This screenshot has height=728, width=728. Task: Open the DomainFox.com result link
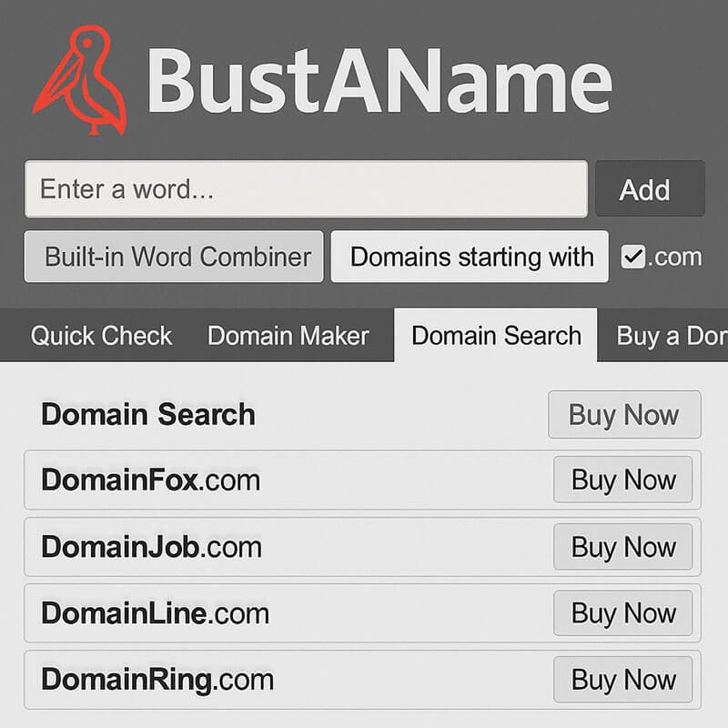point(150,480)
